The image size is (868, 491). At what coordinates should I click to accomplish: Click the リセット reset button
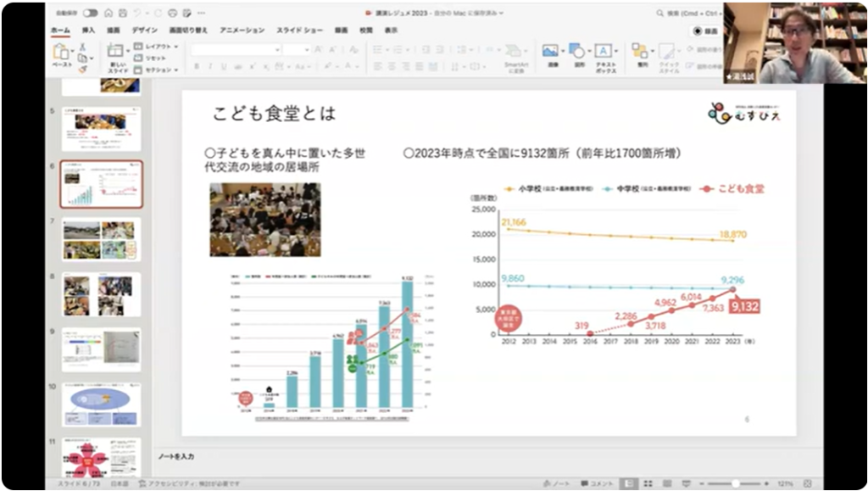(x=149, y=59)
